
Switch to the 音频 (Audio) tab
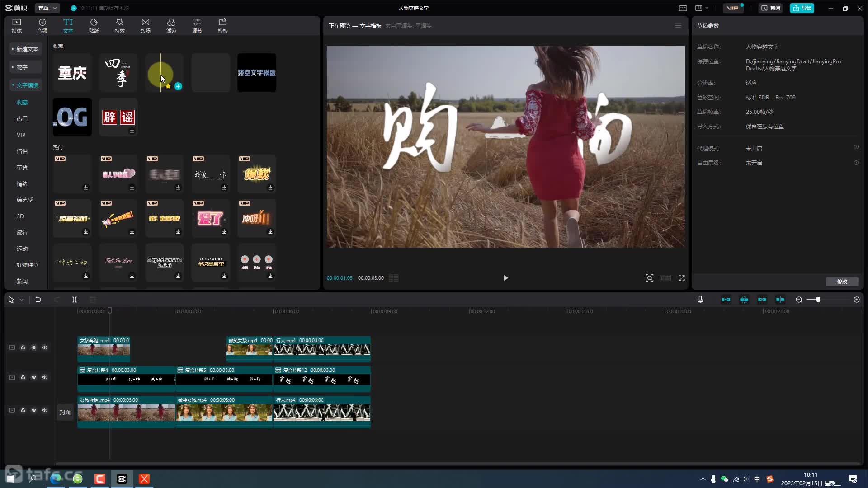[42, 26]
